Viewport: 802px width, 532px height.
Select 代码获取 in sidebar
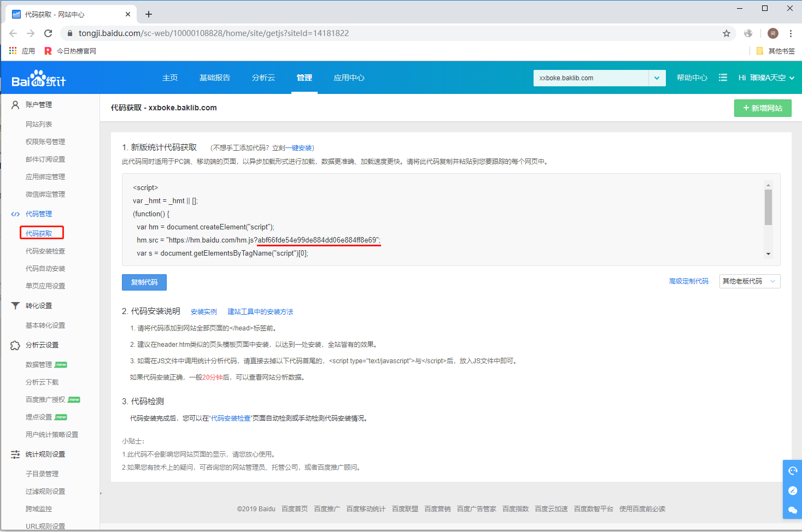39,234
